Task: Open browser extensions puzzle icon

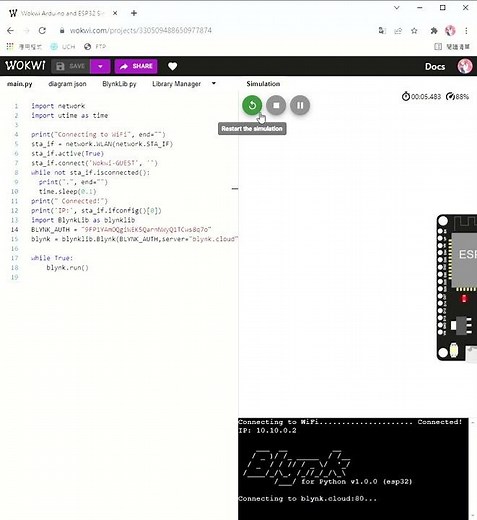Action: click(434, 31)
